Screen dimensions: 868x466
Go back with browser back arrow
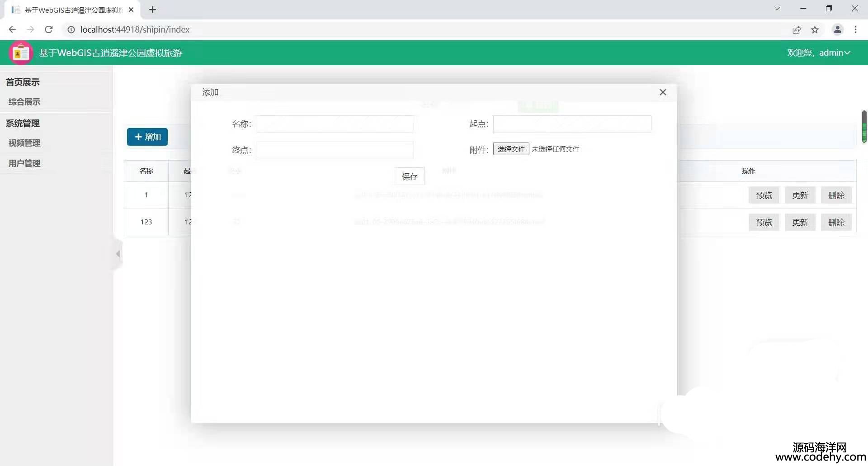(x=12, y=29)
